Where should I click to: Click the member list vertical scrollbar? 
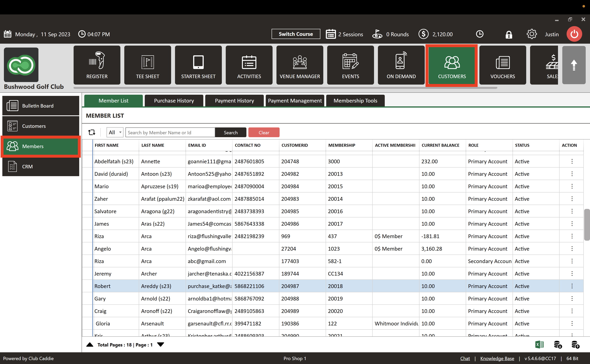click(x=587, y=225)
